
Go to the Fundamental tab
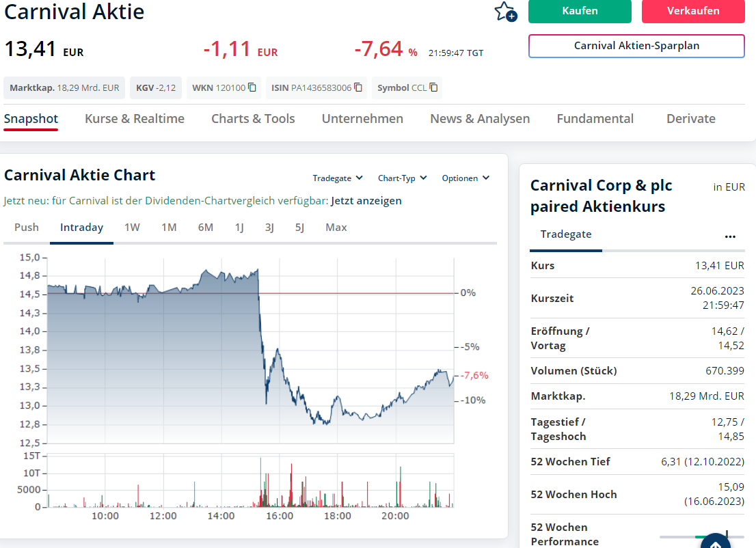[595, 119]
